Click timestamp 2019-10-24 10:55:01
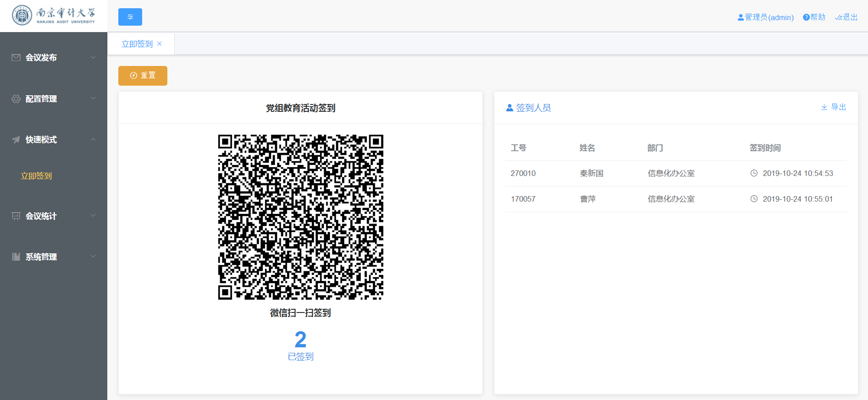868x400 pixels. tap(798, 199)
